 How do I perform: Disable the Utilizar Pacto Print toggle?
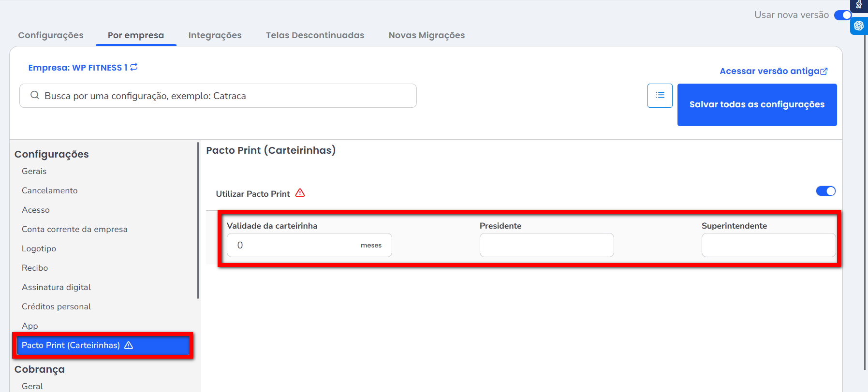click(825, 191)
